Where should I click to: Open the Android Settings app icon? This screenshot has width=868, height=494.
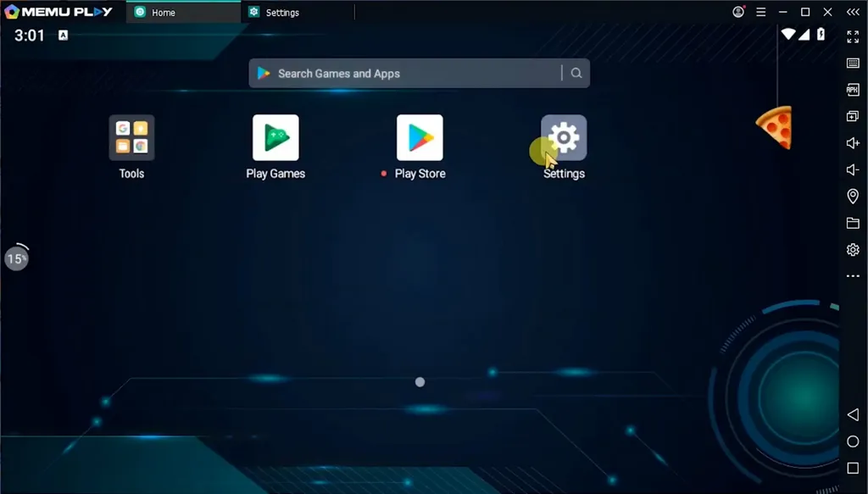[x=564, y=138]
